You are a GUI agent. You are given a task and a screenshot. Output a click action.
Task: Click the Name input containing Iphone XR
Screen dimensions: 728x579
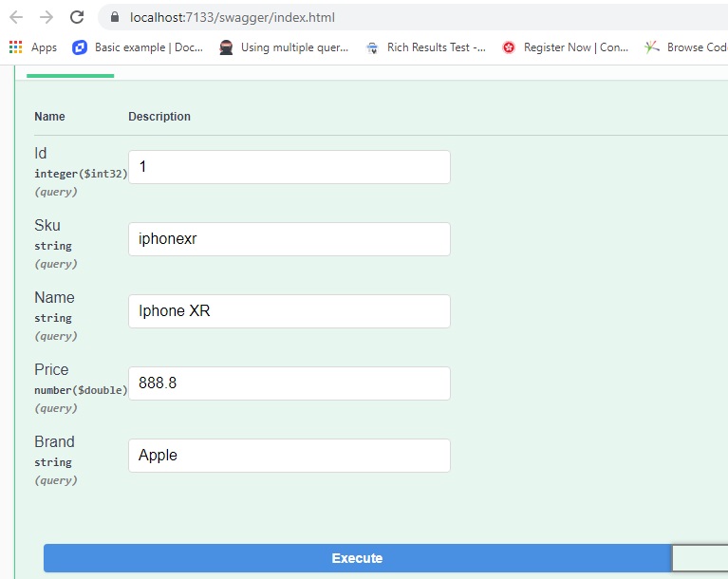(x=289, y=311)
